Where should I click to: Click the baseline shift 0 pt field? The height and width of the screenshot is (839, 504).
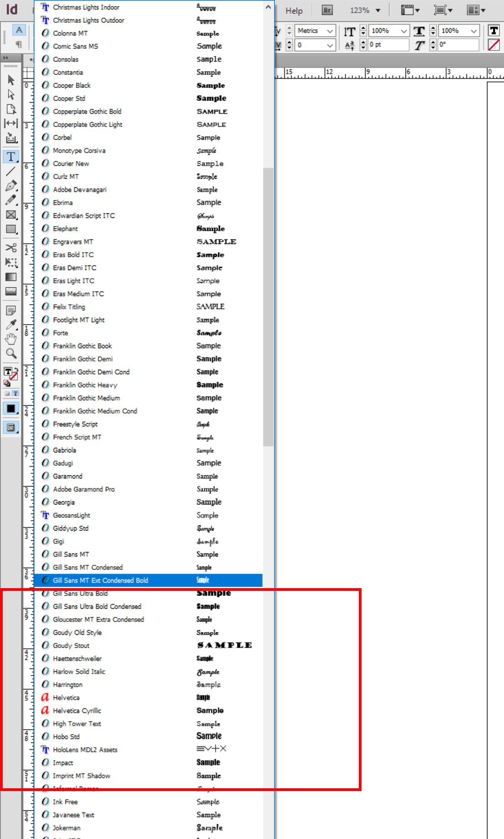388,45
